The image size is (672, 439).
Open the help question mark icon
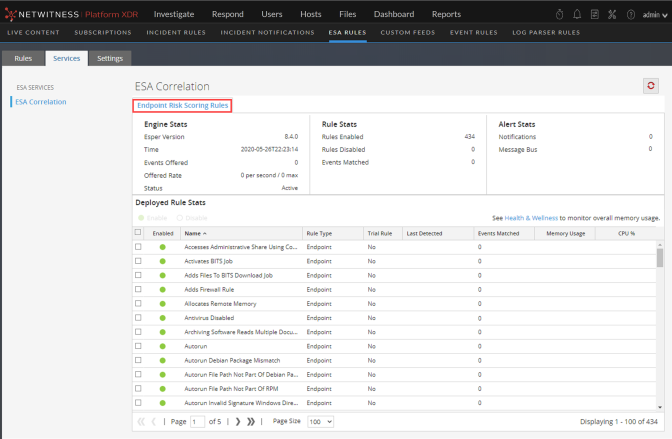629,14
